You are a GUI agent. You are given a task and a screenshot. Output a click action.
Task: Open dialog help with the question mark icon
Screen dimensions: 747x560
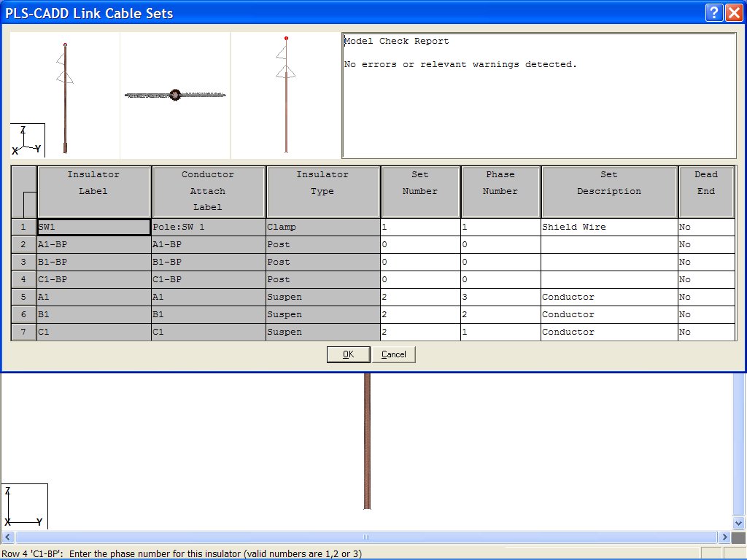tap(715, 12)
